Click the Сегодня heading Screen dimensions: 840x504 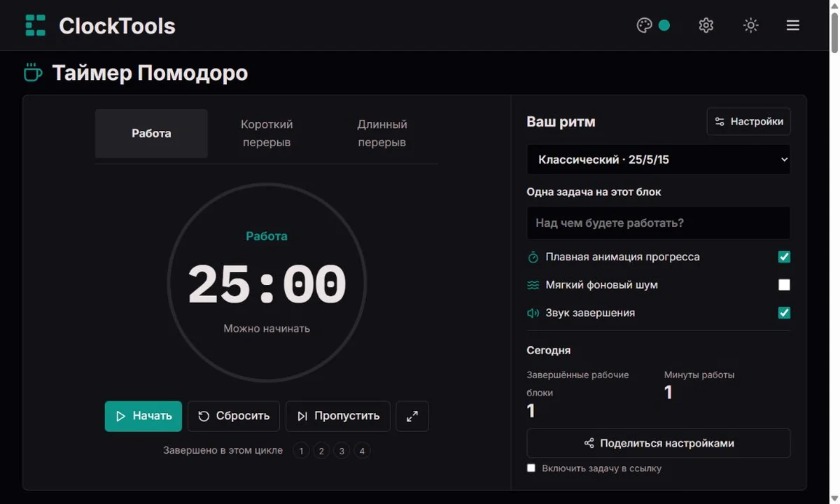click(x=548, y=350)
